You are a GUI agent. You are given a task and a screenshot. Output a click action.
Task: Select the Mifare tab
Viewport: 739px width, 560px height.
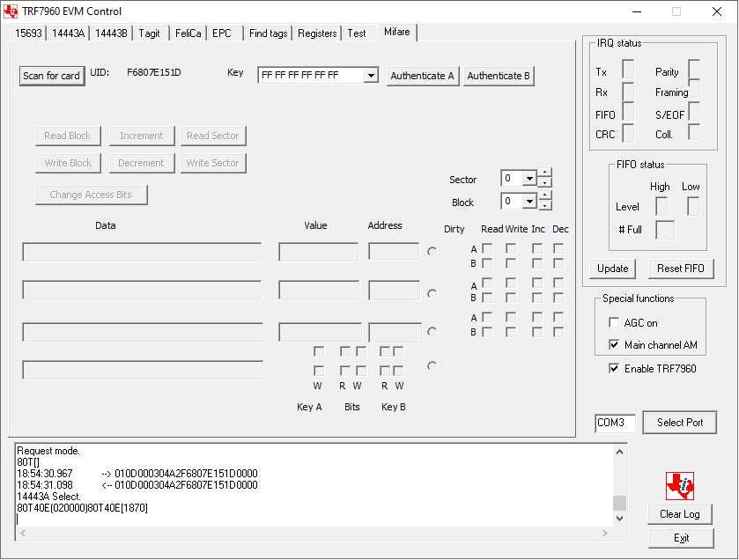pos(397,32)
